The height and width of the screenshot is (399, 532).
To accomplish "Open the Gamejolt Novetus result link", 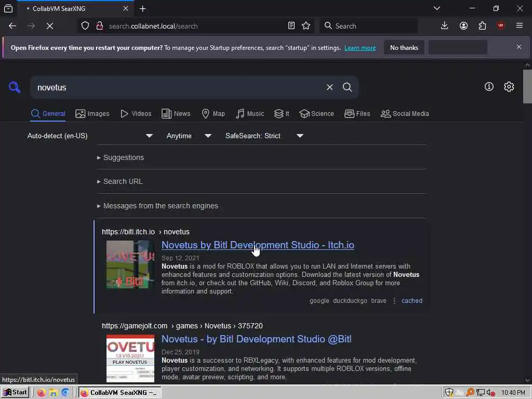I will click(257, 339).
